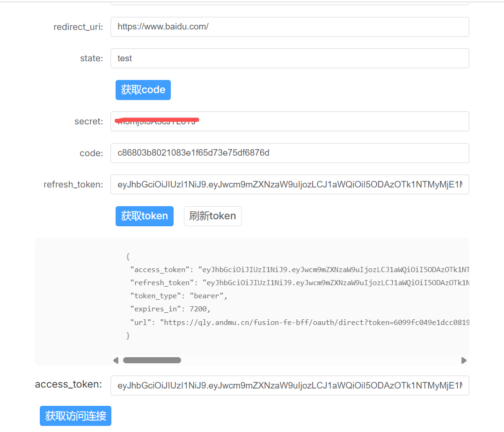Select the code input field
This screenshot has width=504, height=432.
(289, 153)
